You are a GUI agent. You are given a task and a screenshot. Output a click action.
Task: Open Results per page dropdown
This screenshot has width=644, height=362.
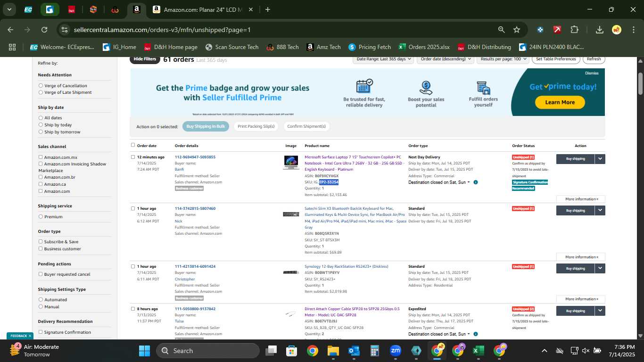[x=503, y=59]
